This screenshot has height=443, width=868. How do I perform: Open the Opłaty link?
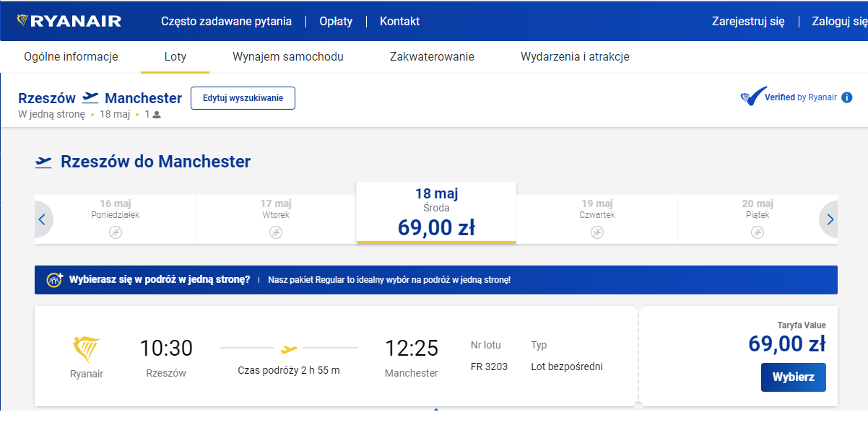[336, 22]
